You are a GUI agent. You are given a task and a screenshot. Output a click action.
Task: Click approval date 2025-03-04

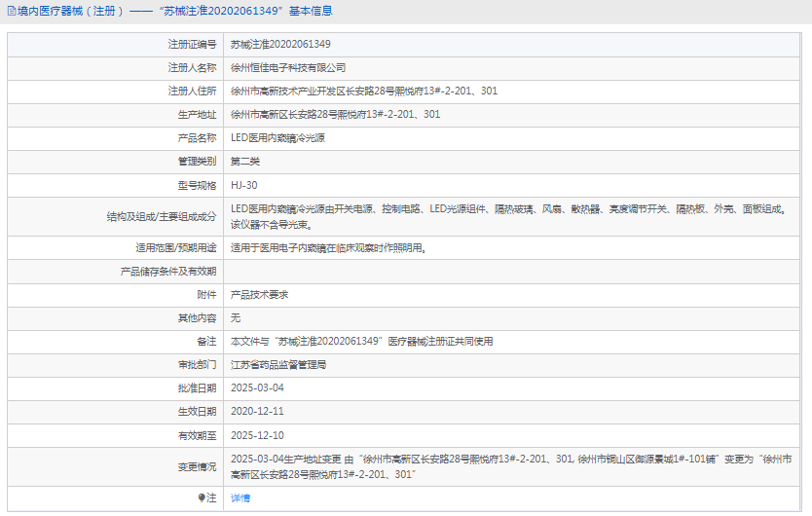[x=257, y=388]
